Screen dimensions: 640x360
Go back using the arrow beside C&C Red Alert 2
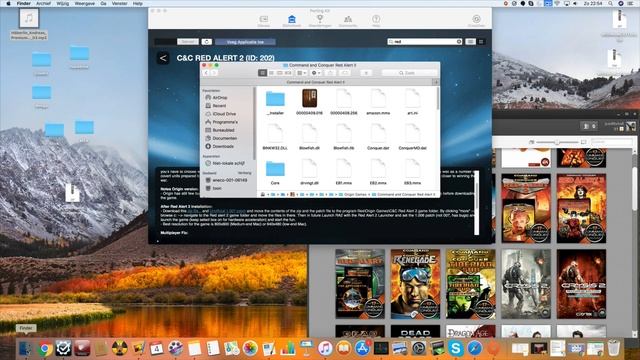(x=163, y=58)
